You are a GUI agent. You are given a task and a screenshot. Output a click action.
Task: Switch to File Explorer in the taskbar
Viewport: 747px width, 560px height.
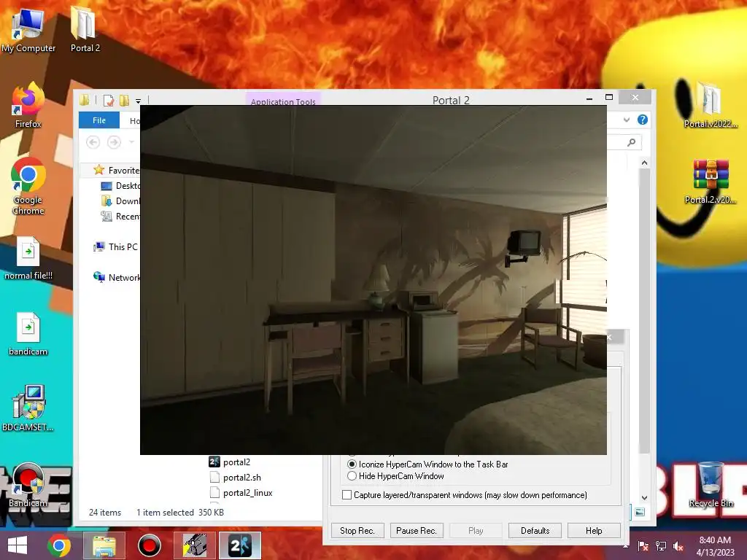coord(104,545)
